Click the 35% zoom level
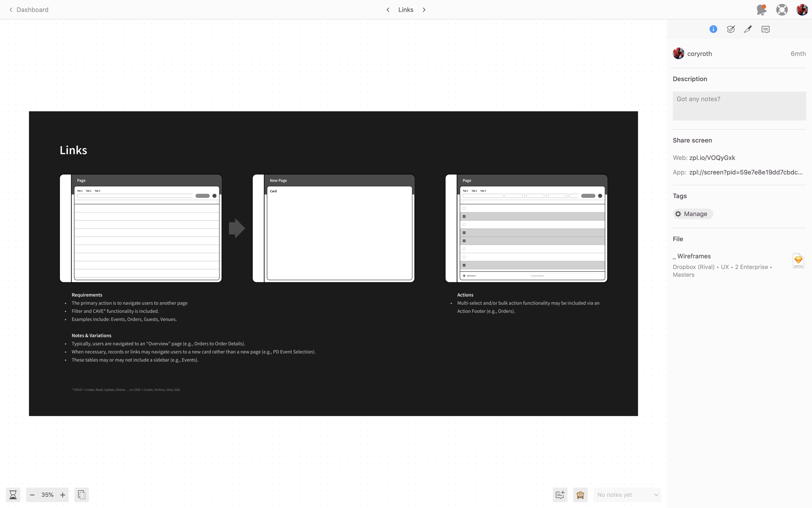Image resolution: width=812 pixels, height=508 pixels. (47, 495)
